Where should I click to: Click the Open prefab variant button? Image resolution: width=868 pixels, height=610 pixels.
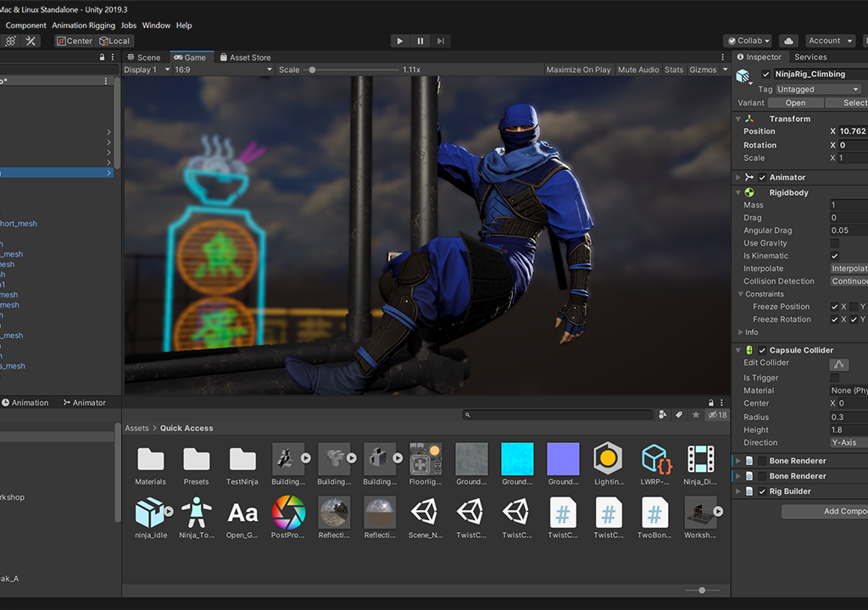point(795,103)
